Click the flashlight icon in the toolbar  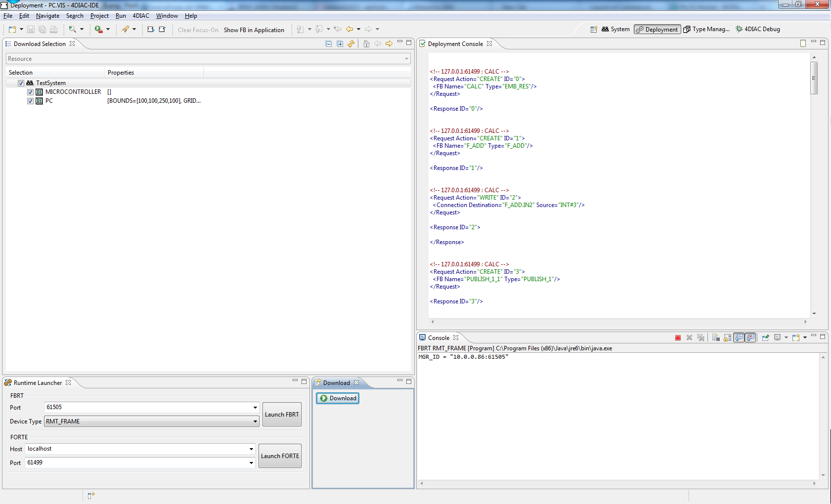[x=125, y=30]
